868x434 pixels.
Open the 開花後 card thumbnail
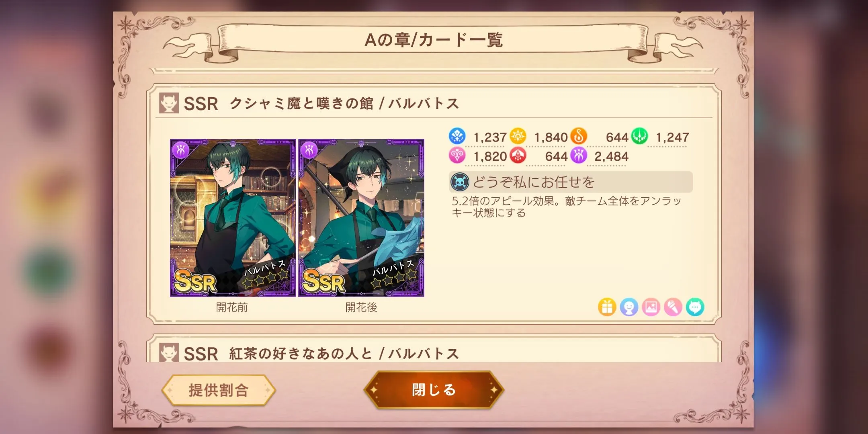coord(361,218)
